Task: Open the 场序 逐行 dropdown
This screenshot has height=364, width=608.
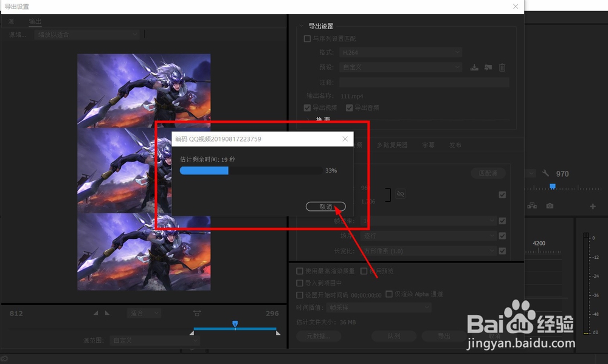Action: pyautogui.click(x=429, y=236)
